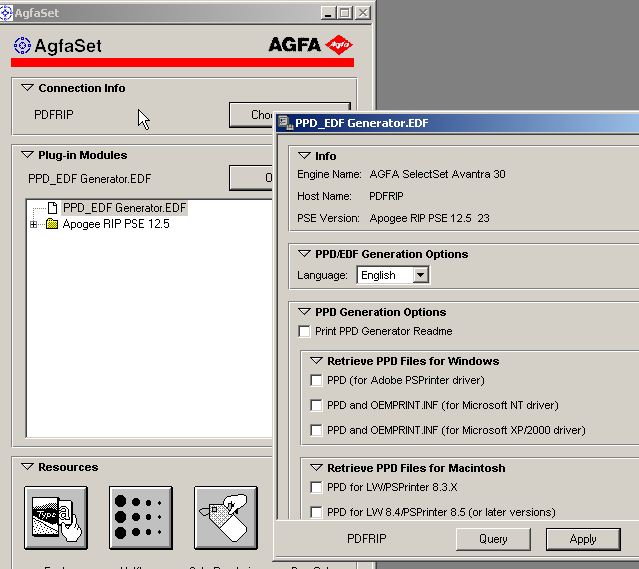Check PPD and OEMPRINT.INF for Microsoft NT driver
Image resolution: width=639 pixels, height=569 pixels.
tap(316, 405)
